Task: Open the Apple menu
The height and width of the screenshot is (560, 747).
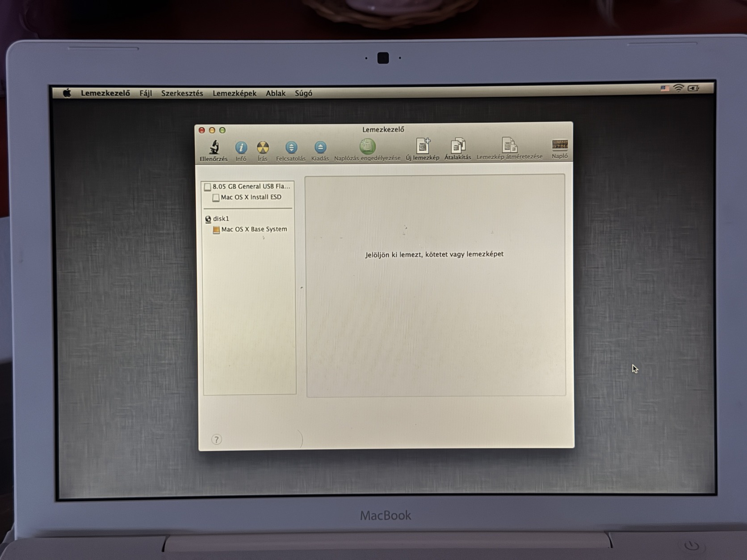Action: (67, 93)
